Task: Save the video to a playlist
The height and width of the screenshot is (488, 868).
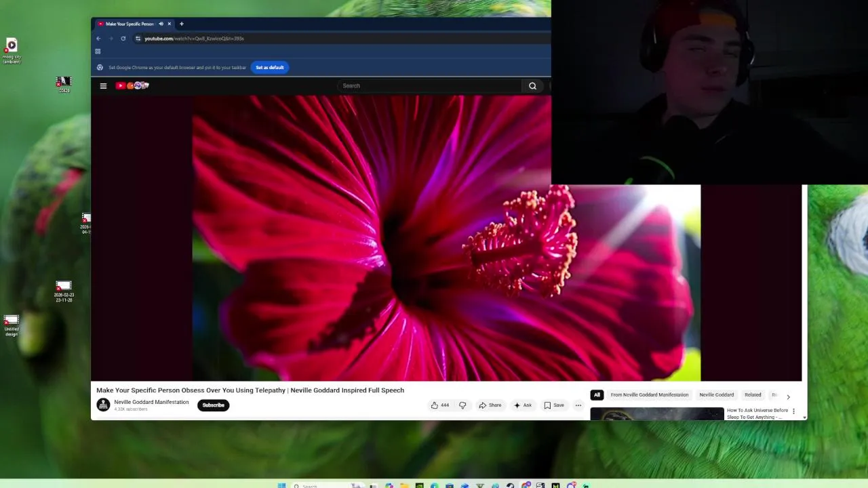Action: (553, 405)
